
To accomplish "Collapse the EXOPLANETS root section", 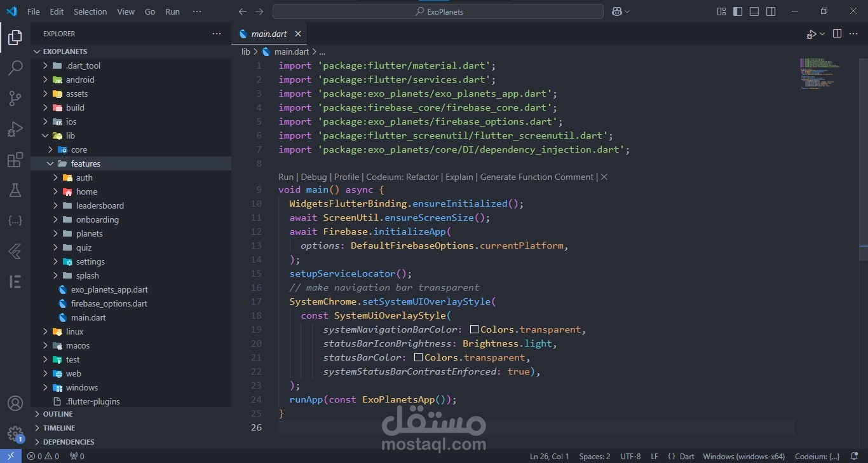I will coord(131,52).
